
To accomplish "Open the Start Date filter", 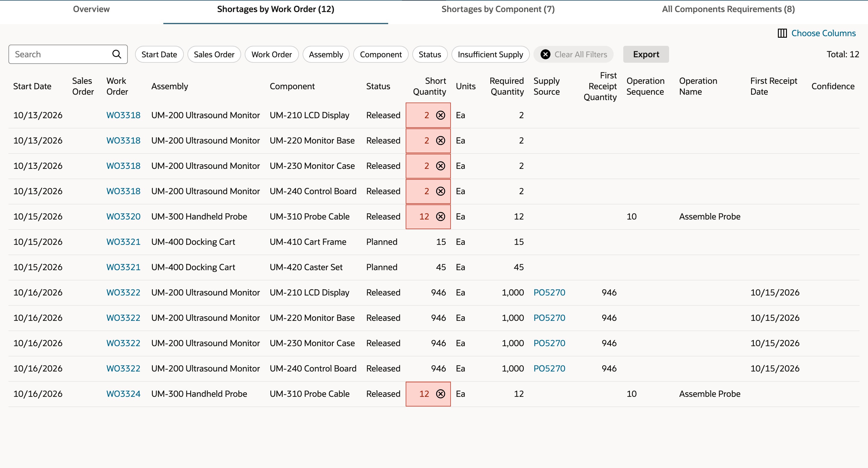I will coord(159,54).
